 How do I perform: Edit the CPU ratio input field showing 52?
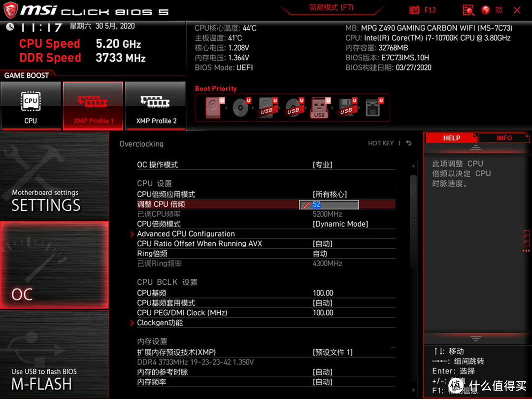point(329,204)
